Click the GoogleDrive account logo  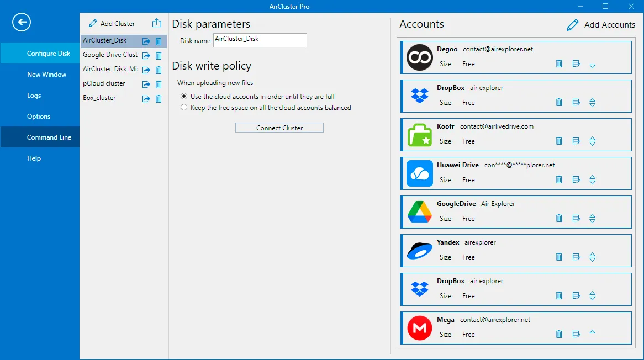(x=419, y=212)
